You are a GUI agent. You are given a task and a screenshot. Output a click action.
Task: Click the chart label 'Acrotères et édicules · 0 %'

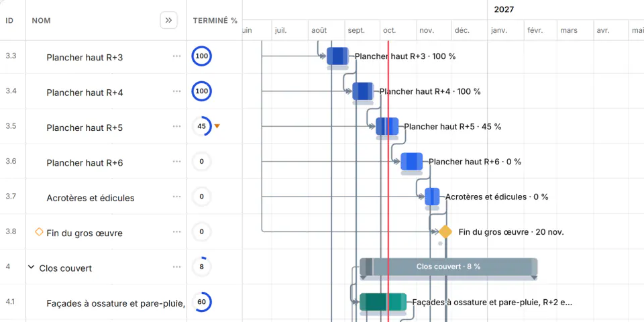[496, 197]
